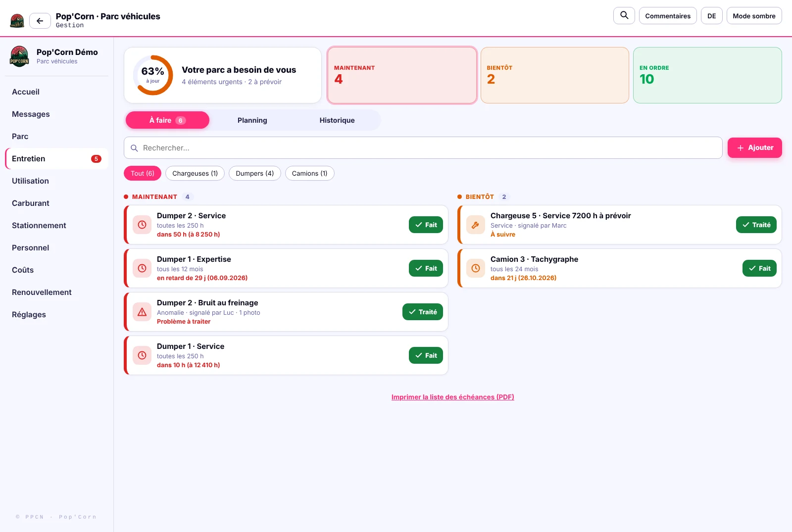Filter by Chargeuses (1)
Viewport: 792px width, 532px height.
click(x=195, y=173)
